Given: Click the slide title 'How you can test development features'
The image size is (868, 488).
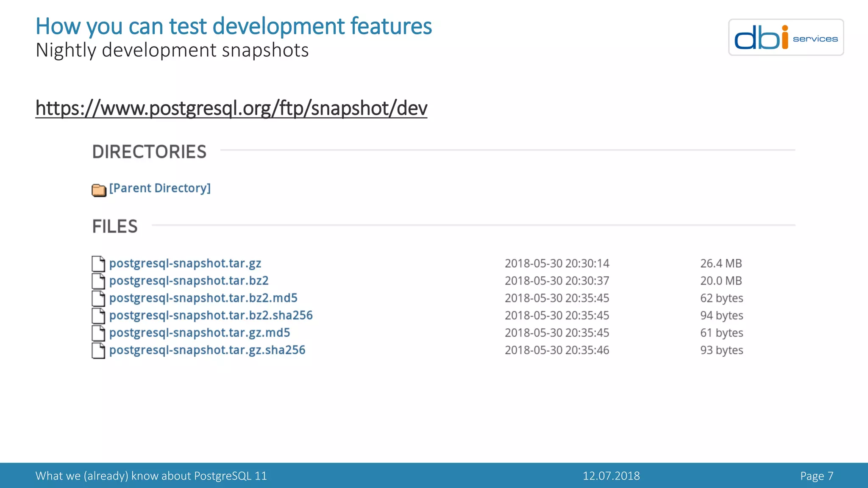Looking at the screenshot, I should [234, 26].
